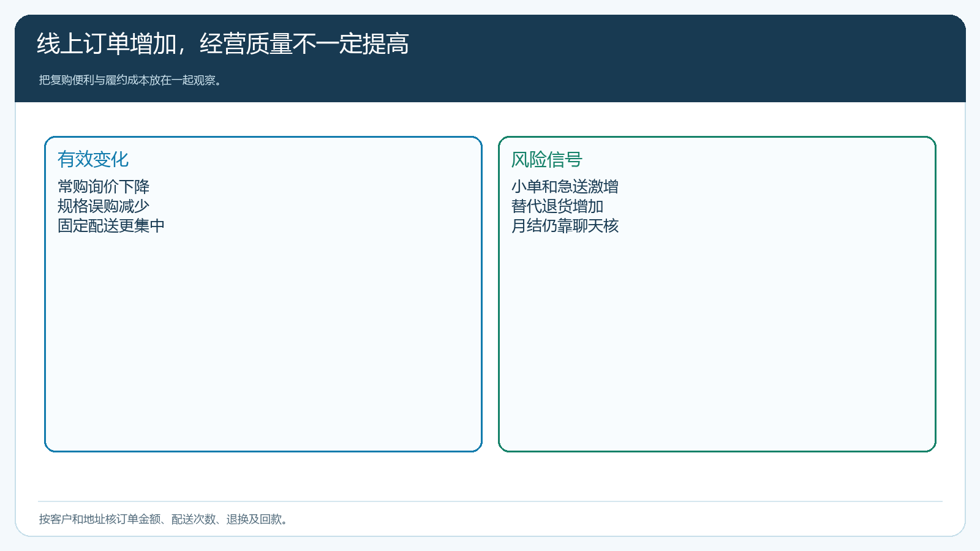Click the divider line above the footer

click(490, 501)
